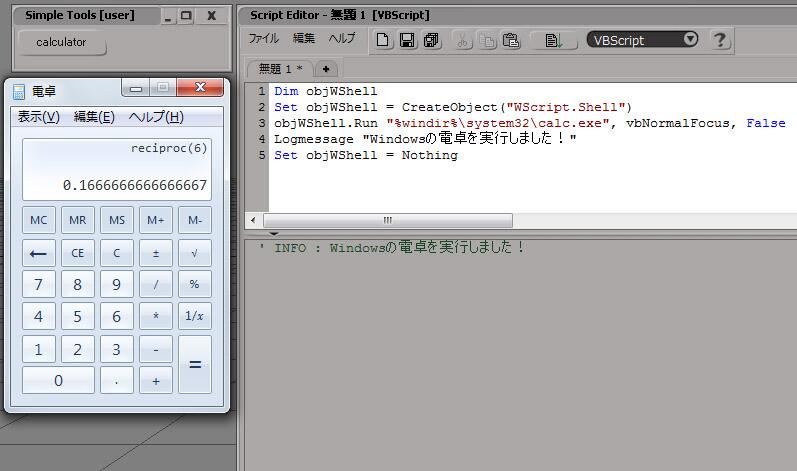Open the ファイル menu in Script Editor
797x471 pixels.
click(264, 39)
